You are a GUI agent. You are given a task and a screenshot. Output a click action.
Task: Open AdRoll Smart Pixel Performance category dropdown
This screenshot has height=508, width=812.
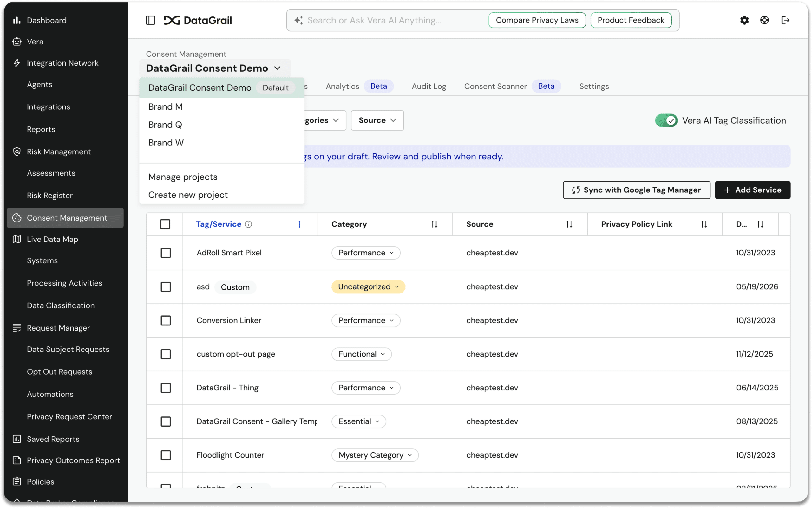pyautogui.click(x=365, y=253)
